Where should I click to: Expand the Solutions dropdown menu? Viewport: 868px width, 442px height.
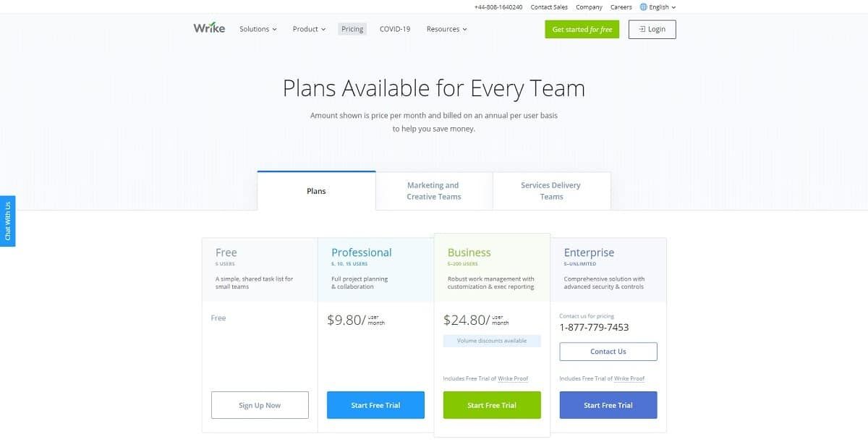(x=258, y=29)
